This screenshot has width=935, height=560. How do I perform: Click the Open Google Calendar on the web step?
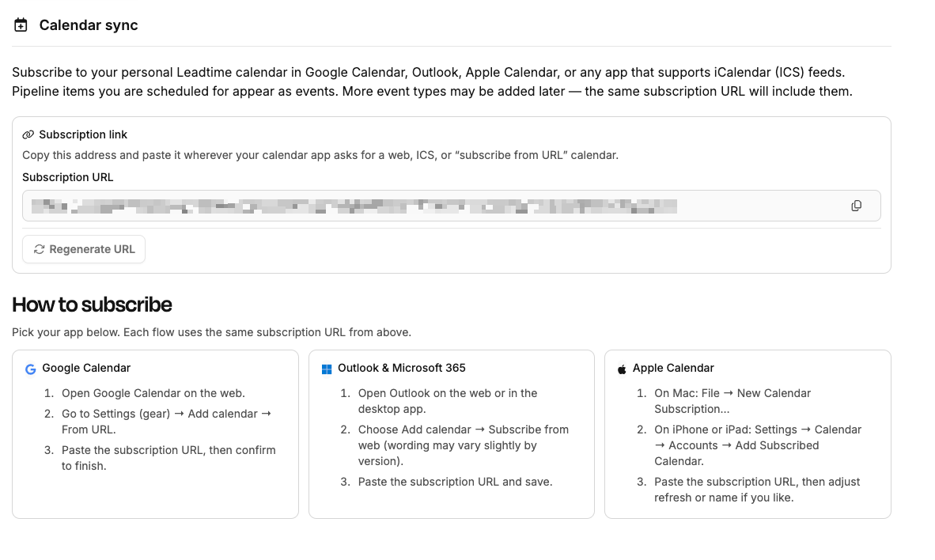pos(153,393)
